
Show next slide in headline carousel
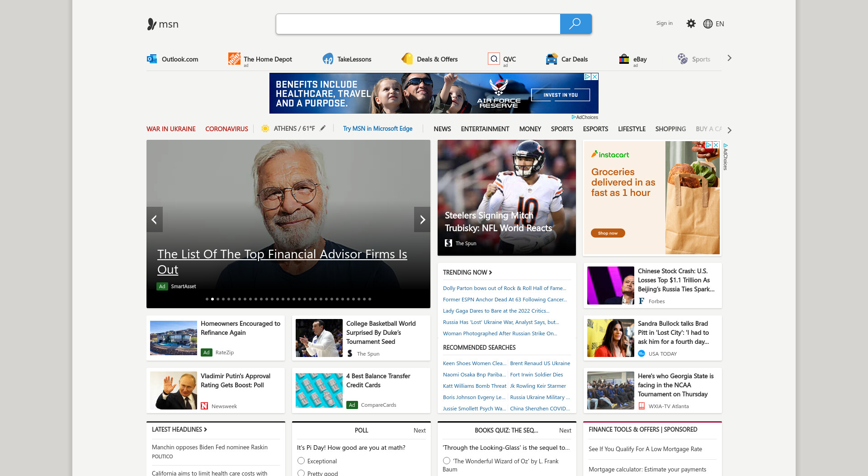(422, 219)
